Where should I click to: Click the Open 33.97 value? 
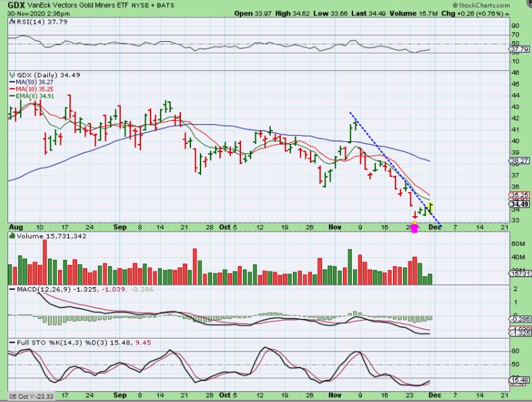click(252, 14)
